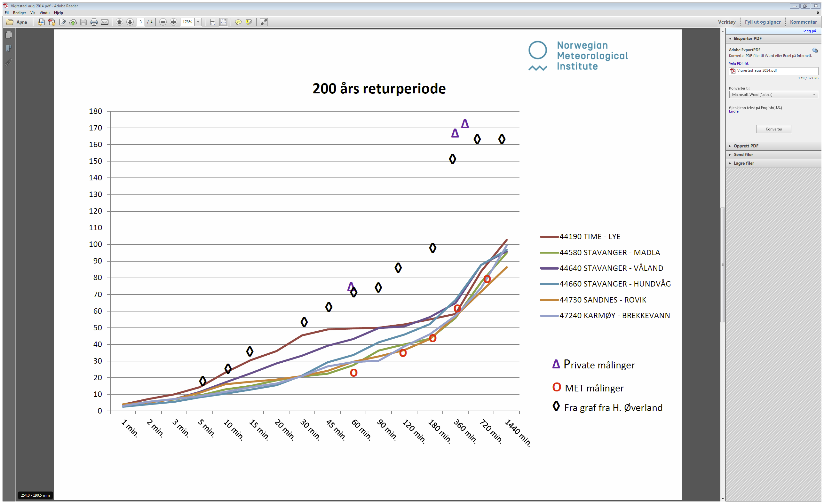Click the Endre language link
This screenshot has height=504, width=824.
point(734,111)
